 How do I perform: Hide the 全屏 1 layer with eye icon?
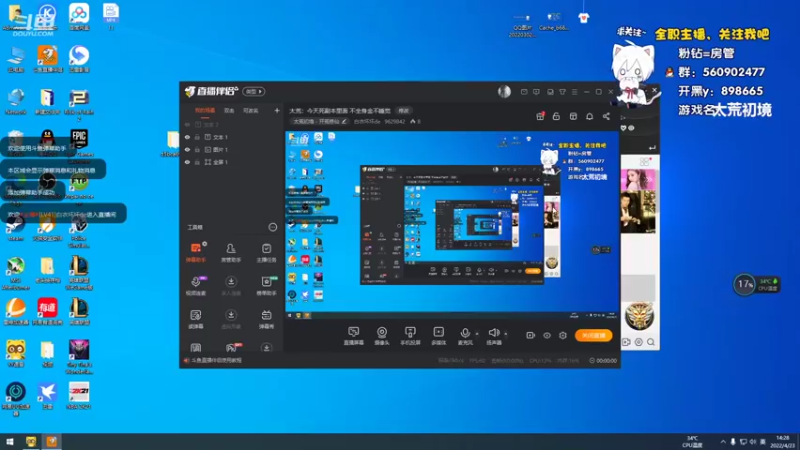[187, 162]
